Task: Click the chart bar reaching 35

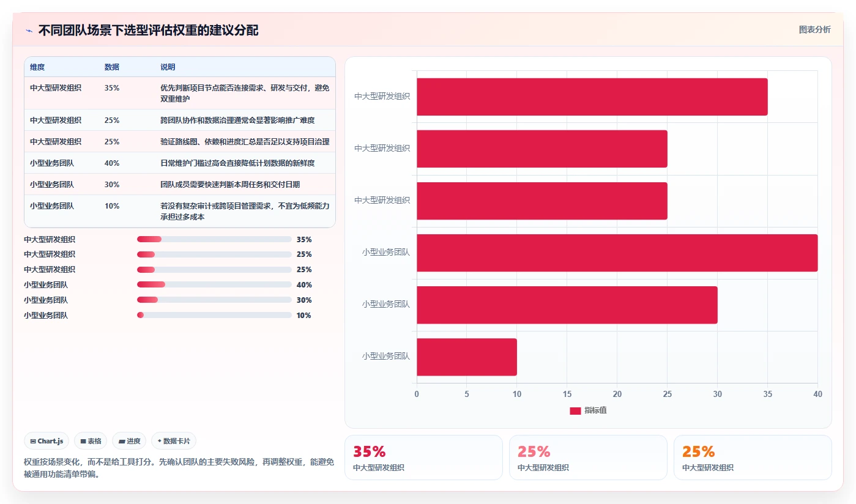Action: (x=592, y=97)
